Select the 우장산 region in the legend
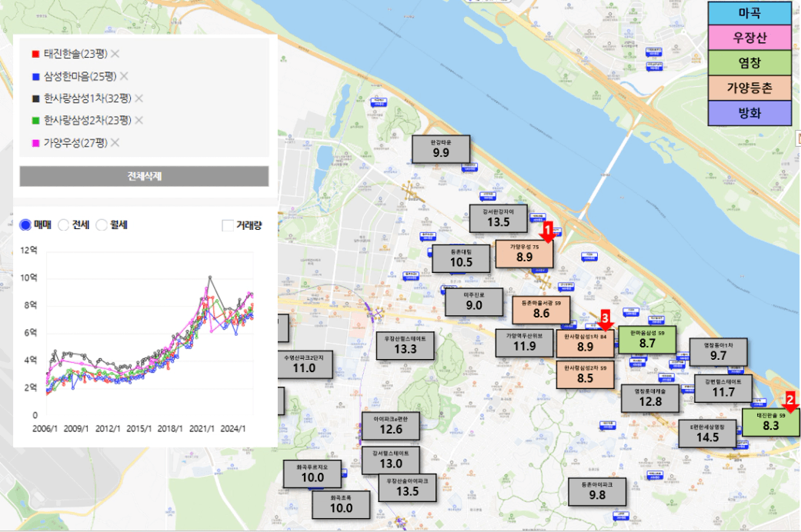801x532 pixels. click(x=749, y=38)
